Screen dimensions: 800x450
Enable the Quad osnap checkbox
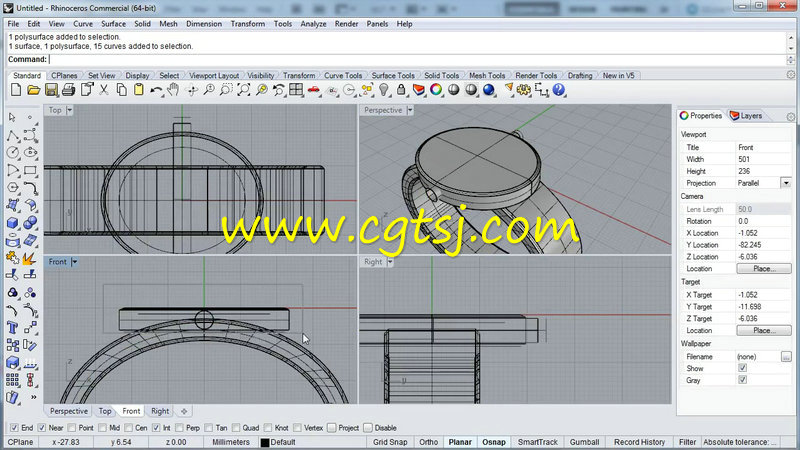click(x=236, y=428)
